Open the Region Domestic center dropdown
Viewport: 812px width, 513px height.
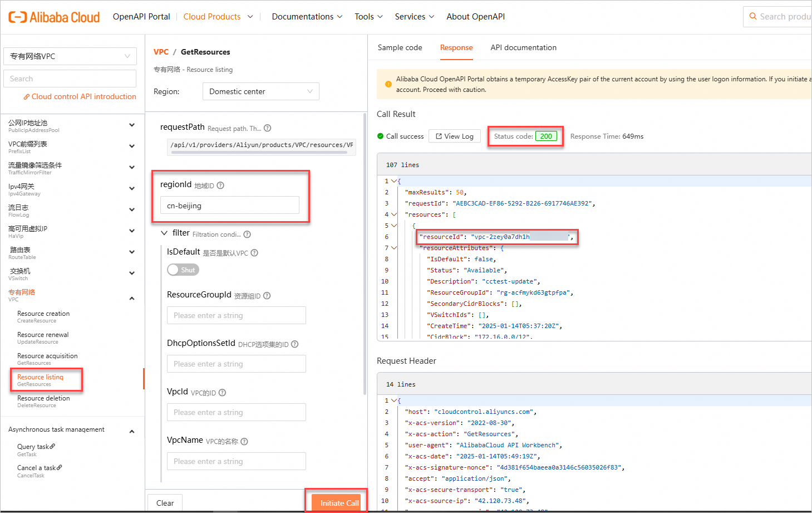(x=260, y=91)
